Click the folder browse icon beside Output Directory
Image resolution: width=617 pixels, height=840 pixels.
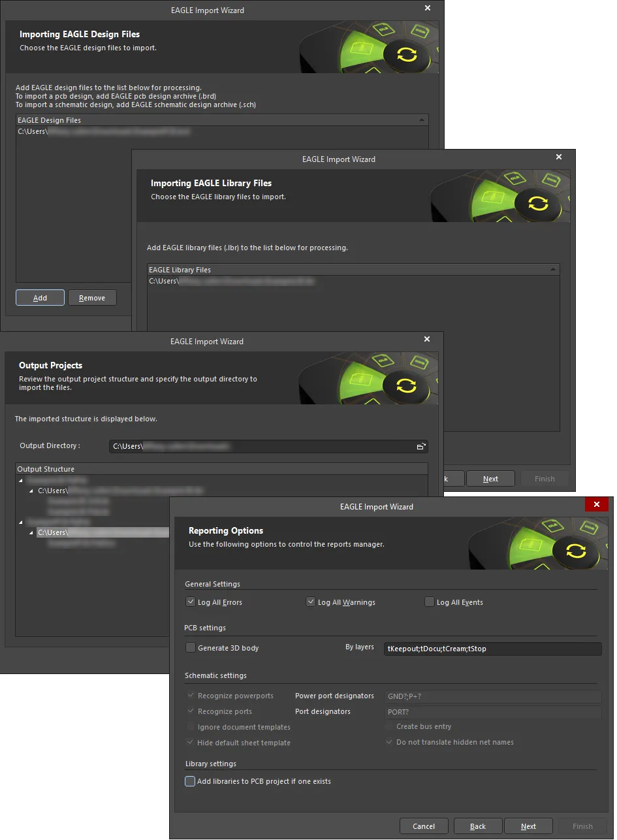tap(421, 447)
